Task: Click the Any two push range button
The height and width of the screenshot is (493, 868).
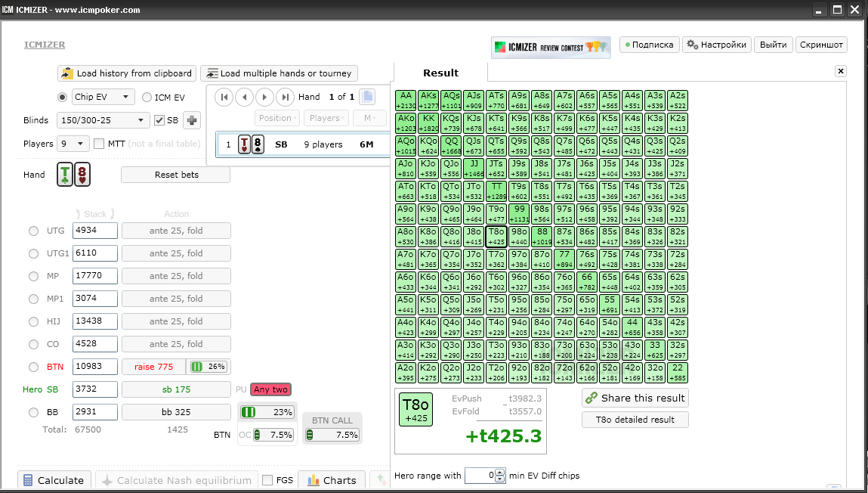Action: click(x=271, y=389)
